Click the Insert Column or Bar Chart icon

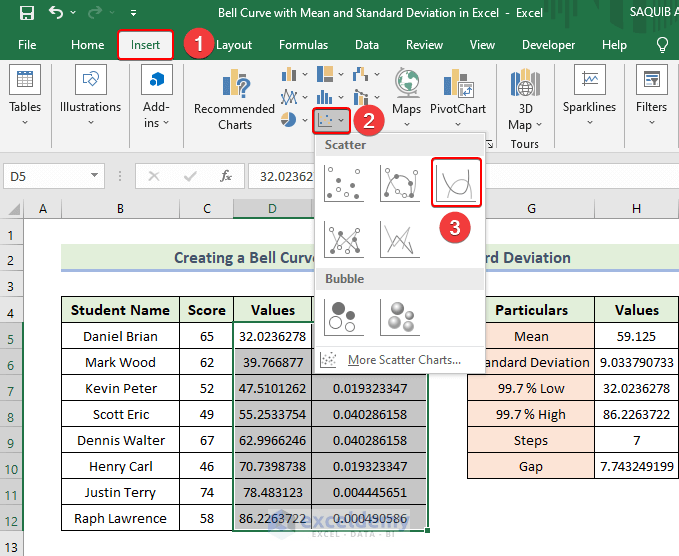(x=289, y=74)
